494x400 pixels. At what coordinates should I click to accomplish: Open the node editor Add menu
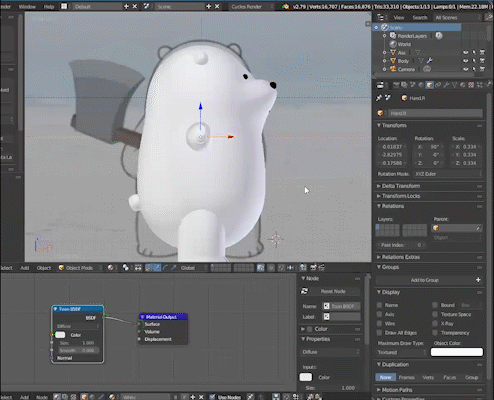[x=24, y=397]
